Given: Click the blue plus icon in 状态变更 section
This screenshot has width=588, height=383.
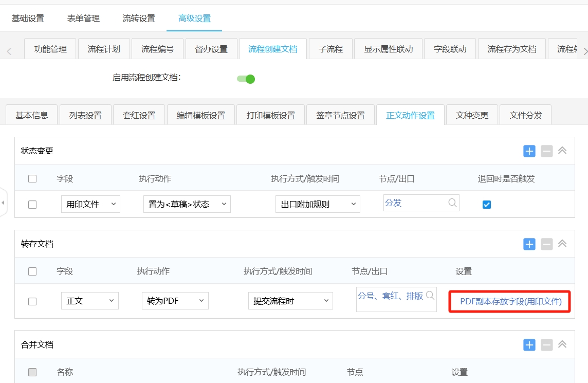Looking at the screenshot, I should pos(529,151).
